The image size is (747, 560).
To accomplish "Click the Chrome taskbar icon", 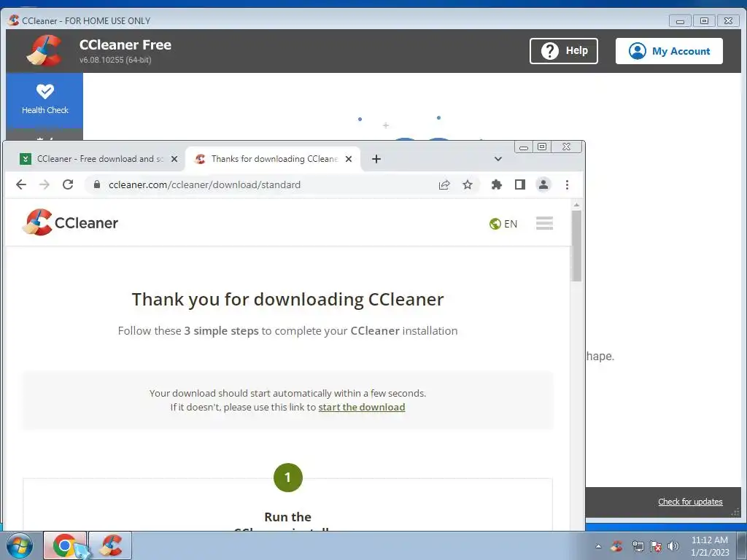I will [65, 545].
